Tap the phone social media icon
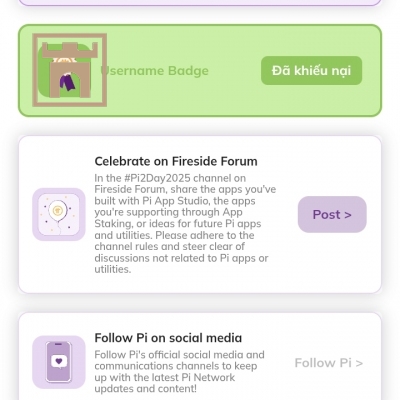 (59, 362)
